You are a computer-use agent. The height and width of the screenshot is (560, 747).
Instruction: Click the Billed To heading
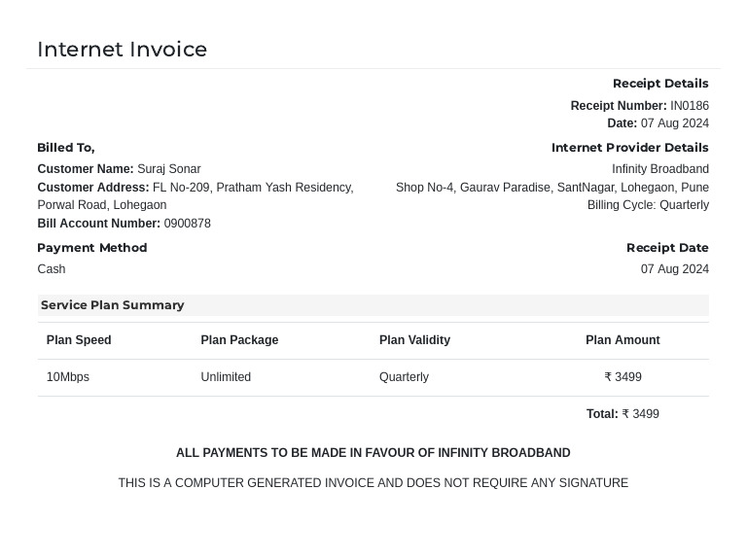66,148
